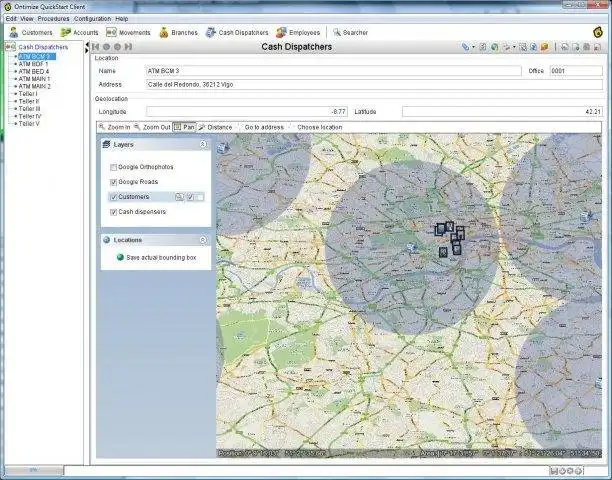Open the Movements toolbar section

(x=128, y=33)
